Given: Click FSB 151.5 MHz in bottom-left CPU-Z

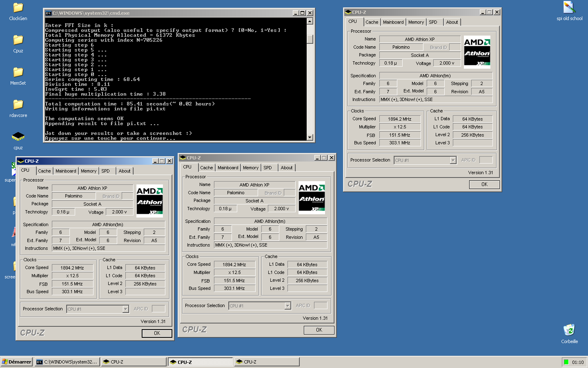Looking at the screenshot, I should pos(72,284).
